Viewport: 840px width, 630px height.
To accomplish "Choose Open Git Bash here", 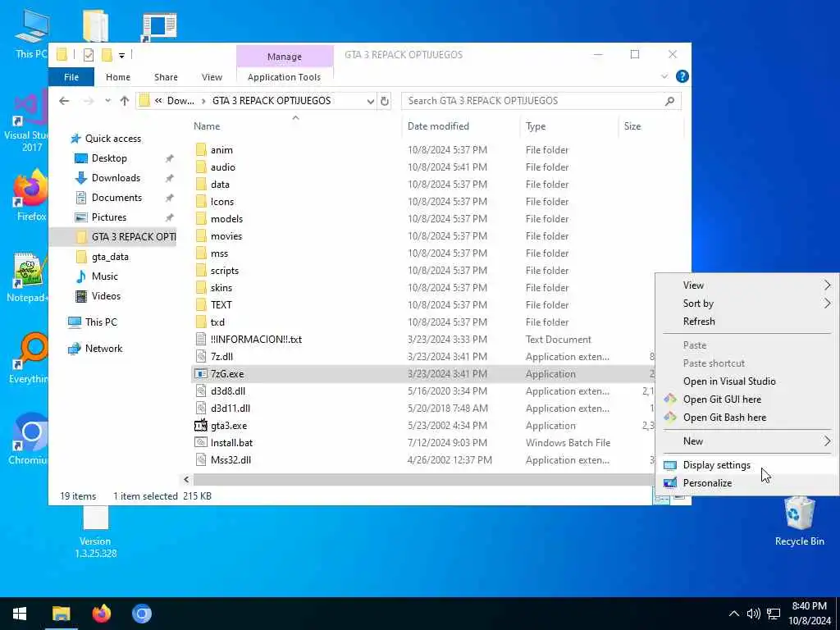I will [747, 418].
